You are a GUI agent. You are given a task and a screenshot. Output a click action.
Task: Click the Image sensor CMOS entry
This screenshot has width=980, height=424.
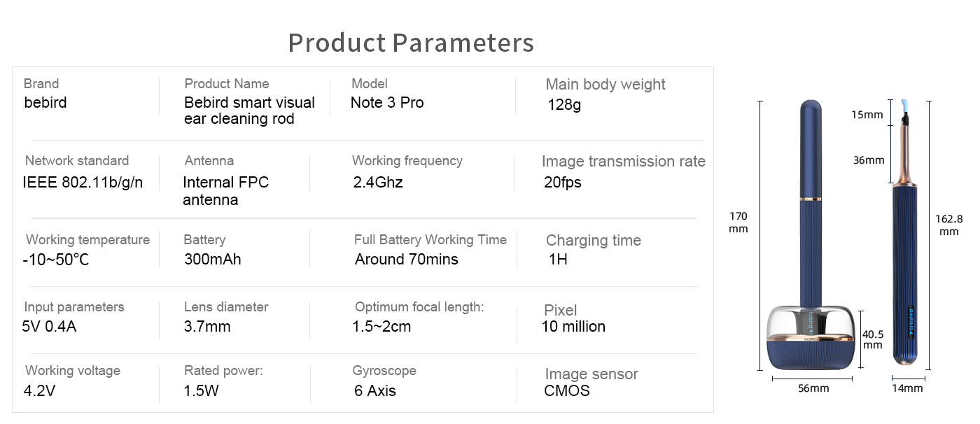tap(591, 382)
